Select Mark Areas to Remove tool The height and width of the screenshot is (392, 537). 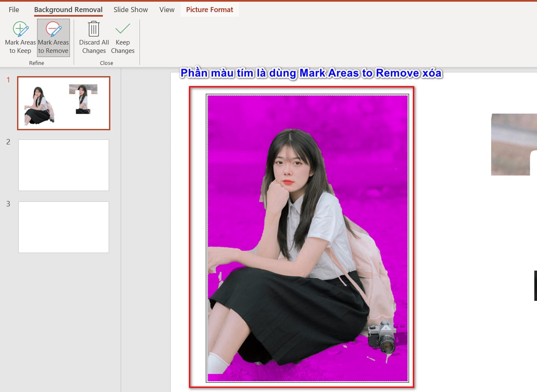tap(53, 38)
